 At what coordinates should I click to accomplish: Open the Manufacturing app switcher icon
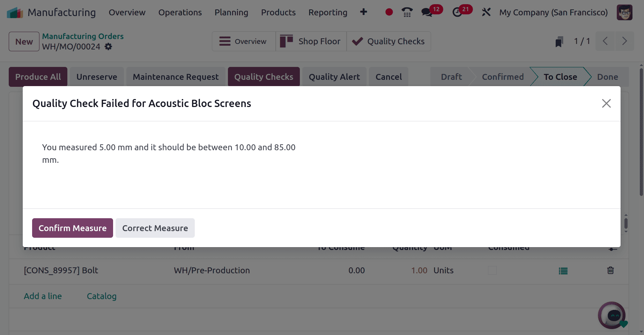[x=14, y=12]
